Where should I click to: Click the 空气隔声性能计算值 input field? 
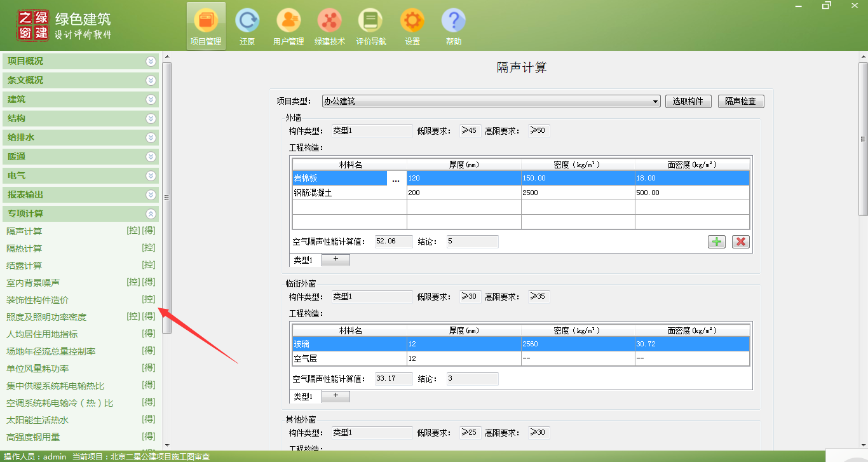pos(393,241)
